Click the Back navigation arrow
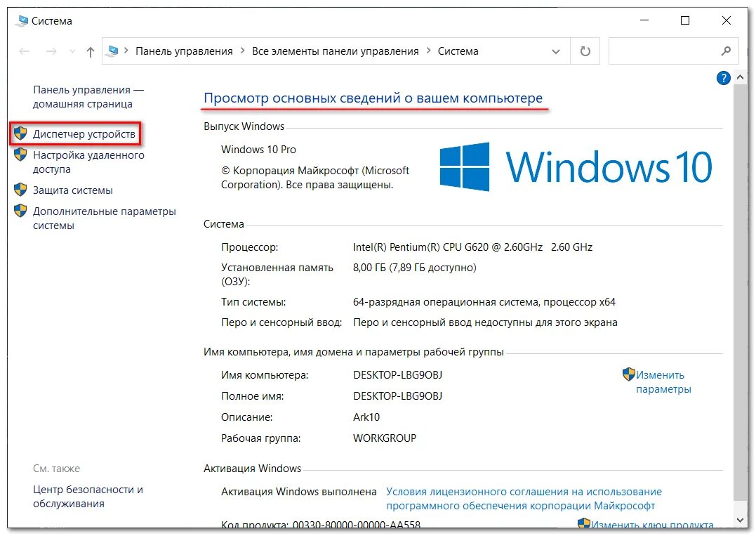 (24, 51)
